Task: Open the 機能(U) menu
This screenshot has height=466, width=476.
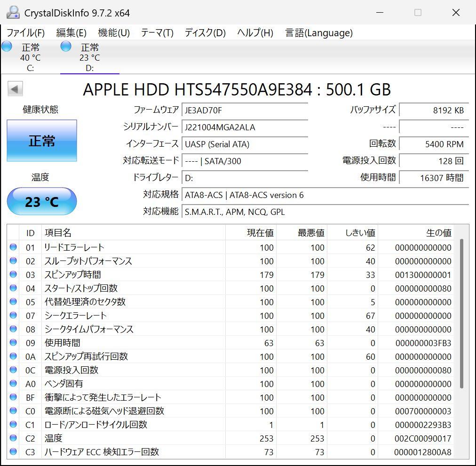Action: [x=114, y=32]
